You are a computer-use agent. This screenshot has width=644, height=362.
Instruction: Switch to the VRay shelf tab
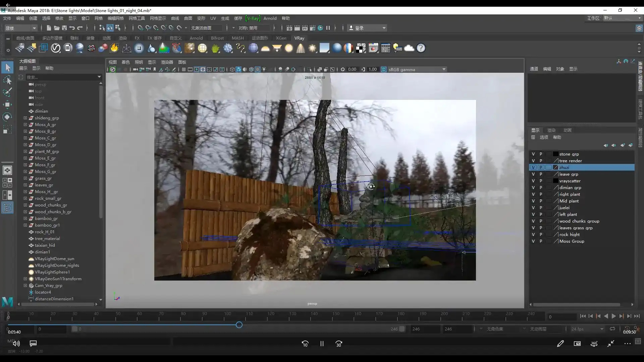click(x=299, y=38)
